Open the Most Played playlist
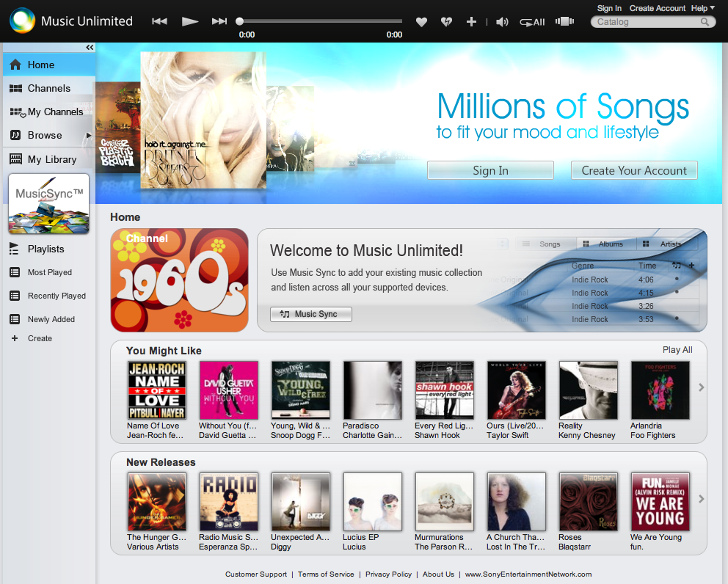This screenshot has width=728, height=584. tap(50, 272)
